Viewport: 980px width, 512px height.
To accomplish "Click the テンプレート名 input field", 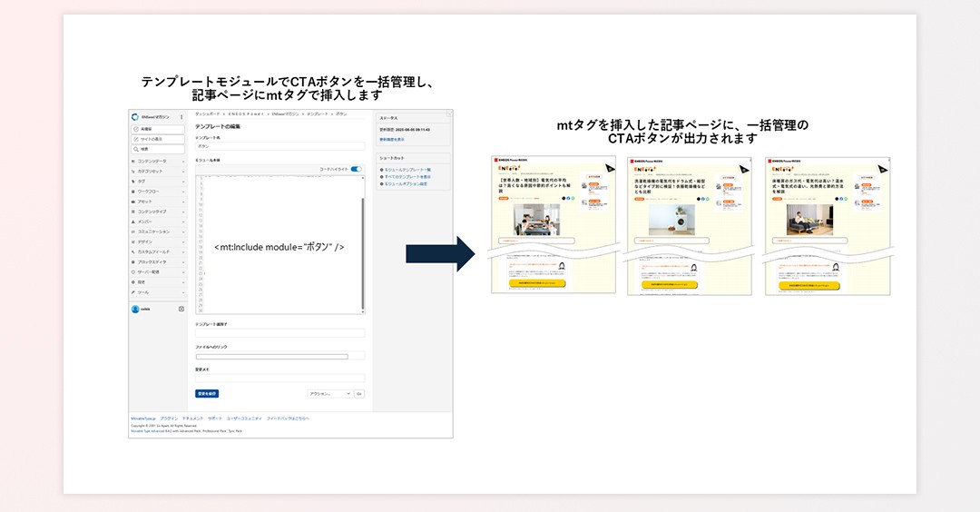I will tap(279, 145).
